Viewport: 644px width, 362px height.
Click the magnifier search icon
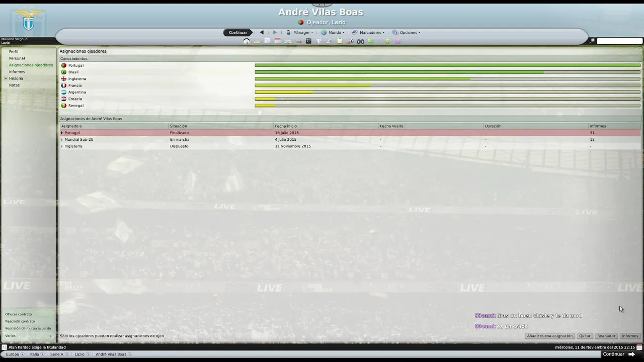(x=592, y=41)
